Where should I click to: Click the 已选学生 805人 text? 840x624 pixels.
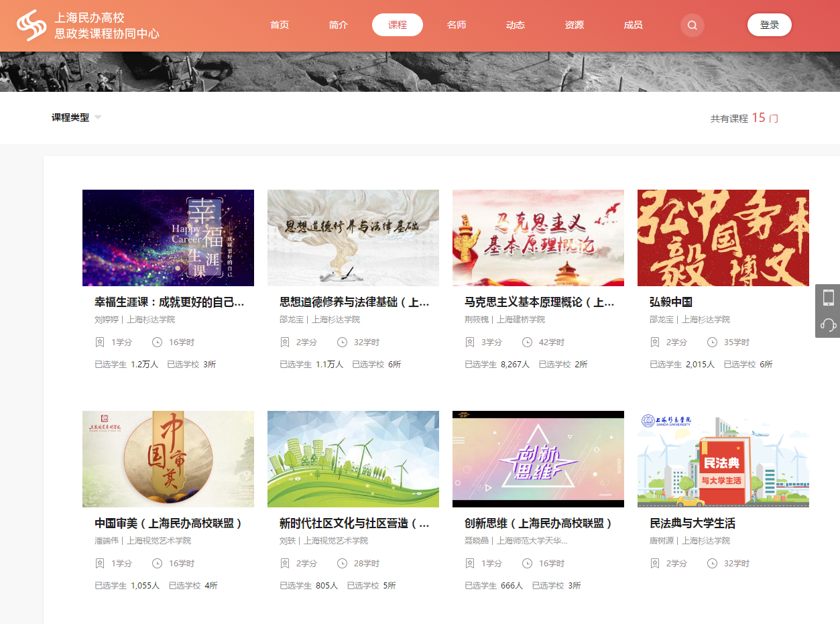coord(309,586)
